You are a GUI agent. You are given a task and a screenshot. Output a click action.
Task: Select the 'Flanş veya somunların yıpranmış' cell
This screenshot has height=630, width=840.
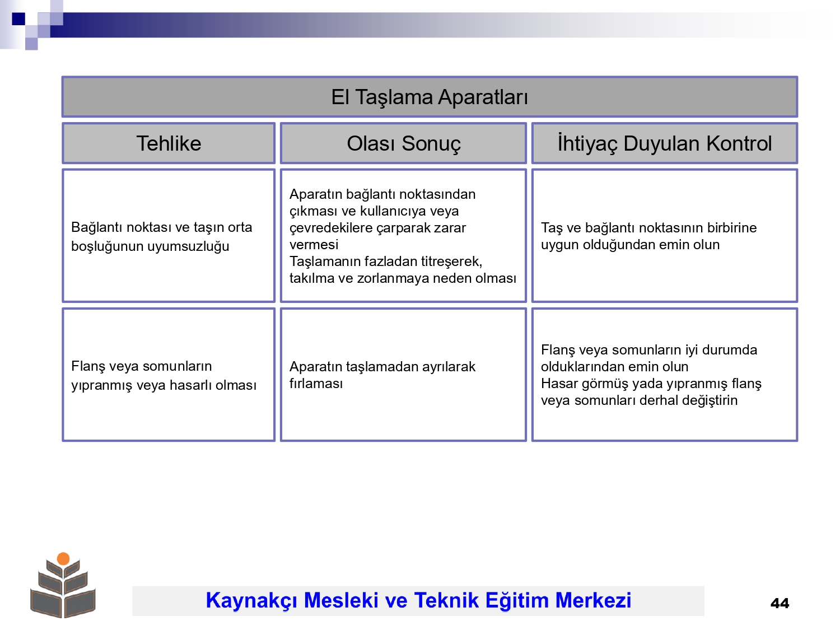coord(169,375)
